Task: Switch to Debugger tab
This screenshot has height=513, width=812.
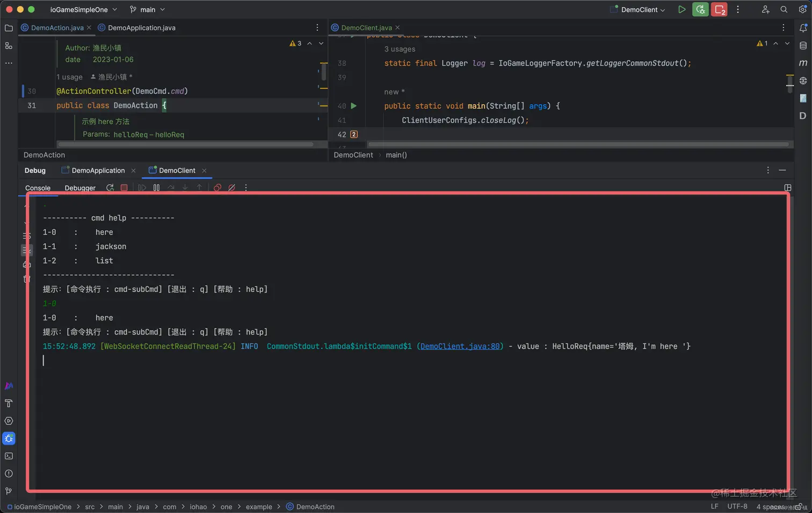Action: 80,188
